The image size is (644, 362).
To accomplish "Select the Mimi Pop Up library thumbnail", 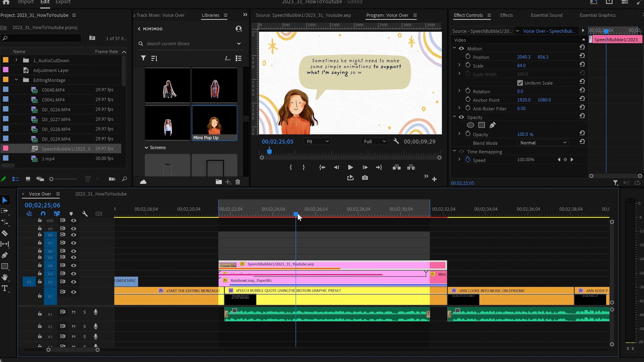I will pos(214,123).
